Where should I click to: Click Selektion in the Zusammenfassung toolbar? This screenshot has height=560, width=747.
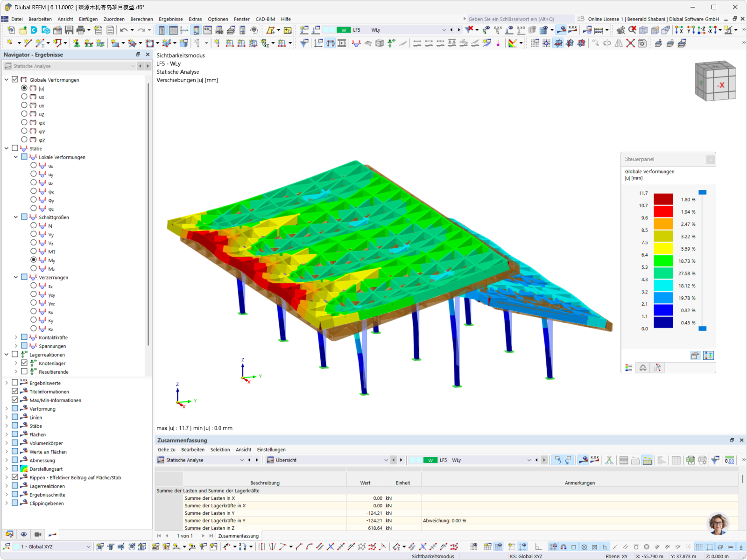220,449
